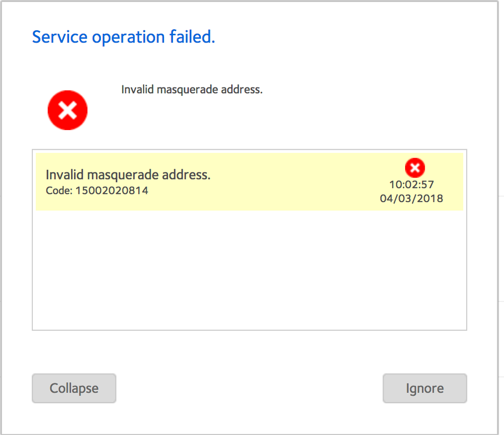Select the Invalid masquerade address summary text
Viewport: 504px width, 435px height.
192,89
